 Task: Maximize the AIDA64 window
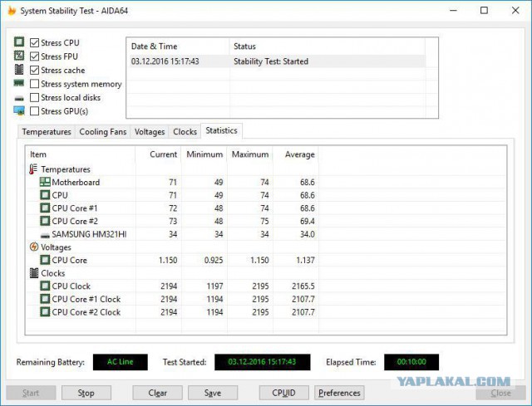pos(484,11)
